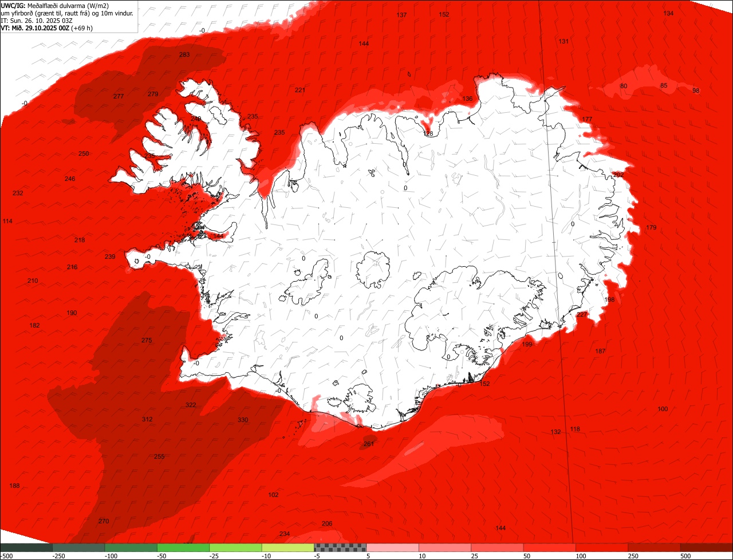This screenshot has height=560, width=733.
Task: Click the flux value 261 off the south coast
Action: (369, 444)
